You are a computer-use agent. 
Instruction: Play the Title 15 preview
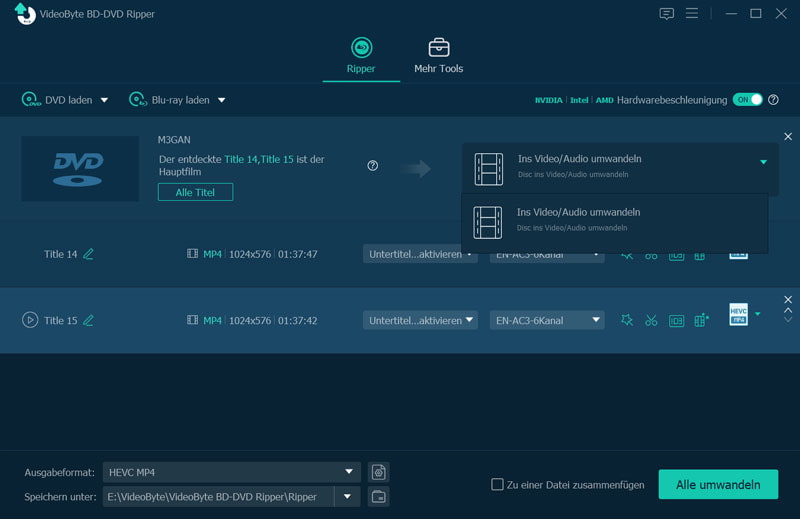pyautogui.click(x=30, y=320)
